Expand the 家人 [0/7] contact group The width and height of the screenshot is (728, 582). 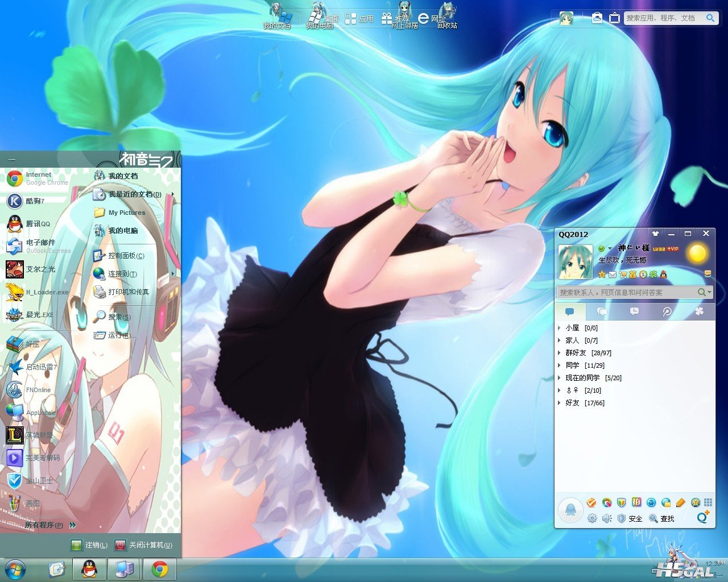click(x=581, y=340)
